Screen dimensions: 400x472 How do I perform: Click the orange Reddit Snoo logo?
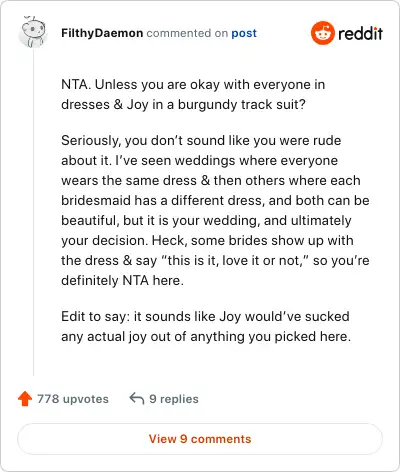[x=322, y=33]
